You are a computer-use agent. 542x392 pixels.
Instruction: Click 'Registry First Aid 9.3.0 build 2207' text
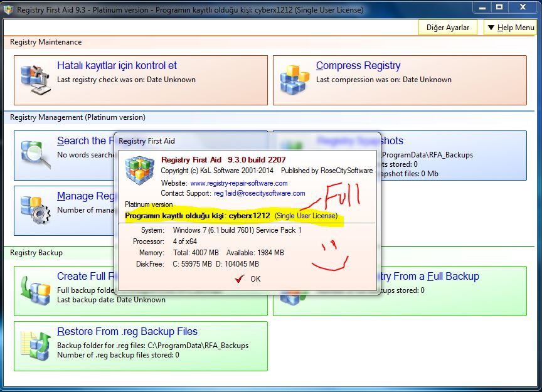click(223, 160)
